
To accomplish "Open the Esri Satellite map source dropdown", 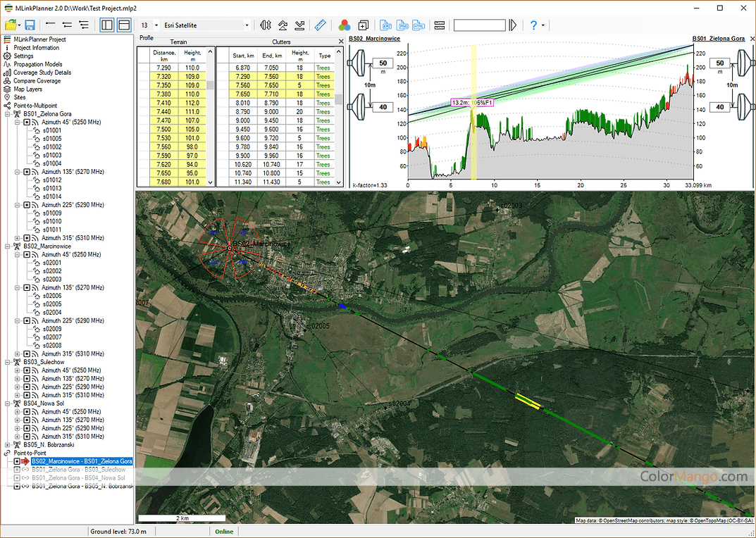I will (247, 25).
